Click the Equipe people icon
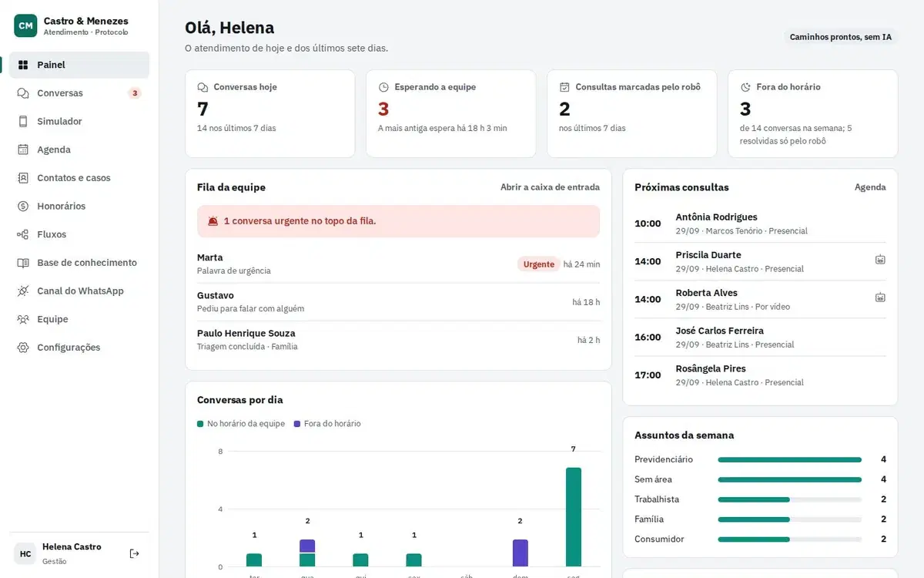This screenshot has height=578, width=924. [23, 319]
